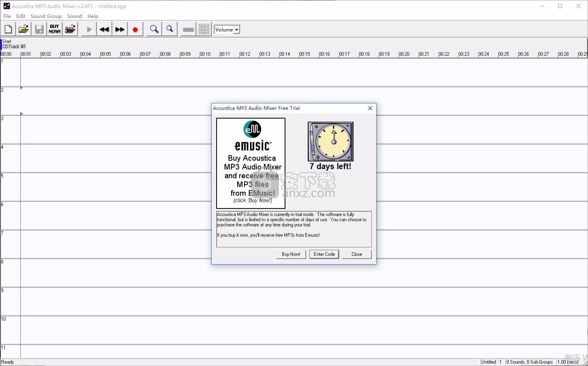Click the floppy disk save icon
The image size is (588, 366).
coord(39,29)
